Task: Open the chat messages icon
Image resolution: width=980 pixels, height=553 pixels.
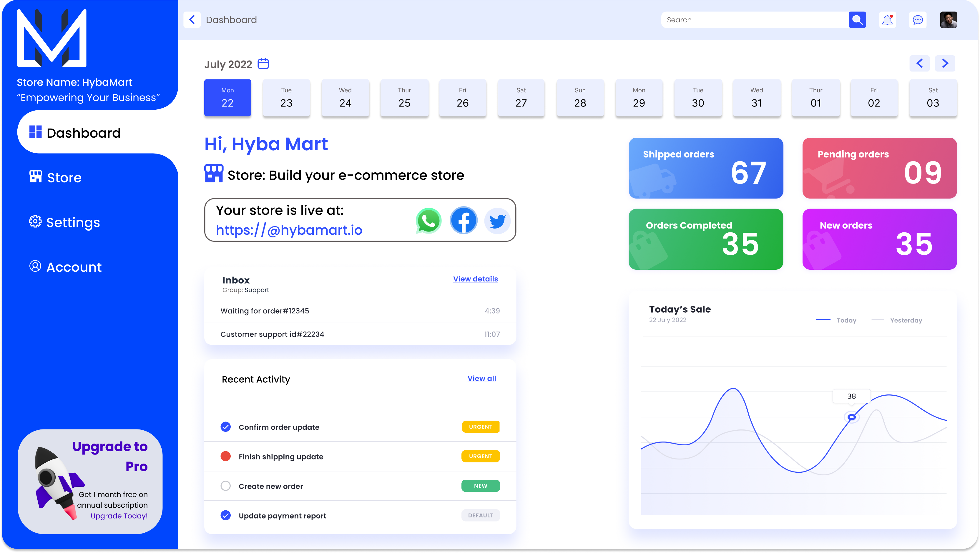Action: 918,20
